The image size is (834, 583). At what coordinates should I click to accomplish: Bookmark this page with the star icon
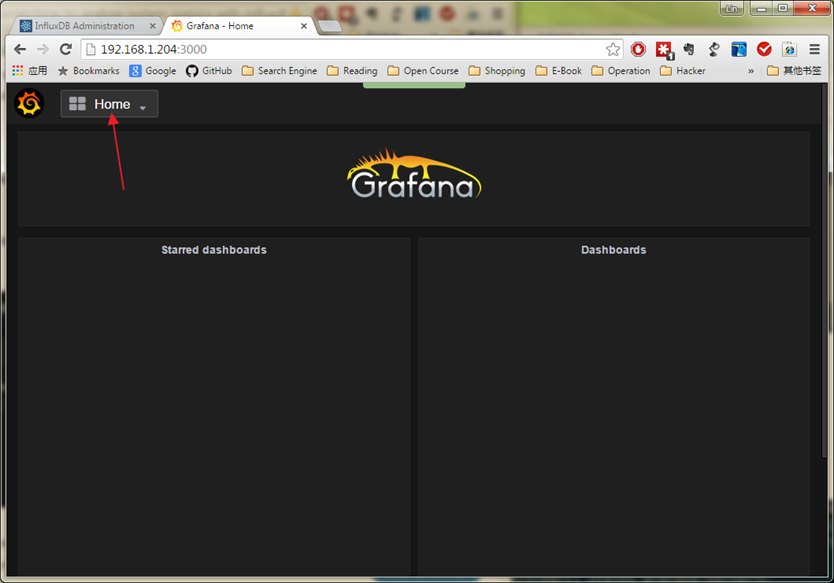613,49
